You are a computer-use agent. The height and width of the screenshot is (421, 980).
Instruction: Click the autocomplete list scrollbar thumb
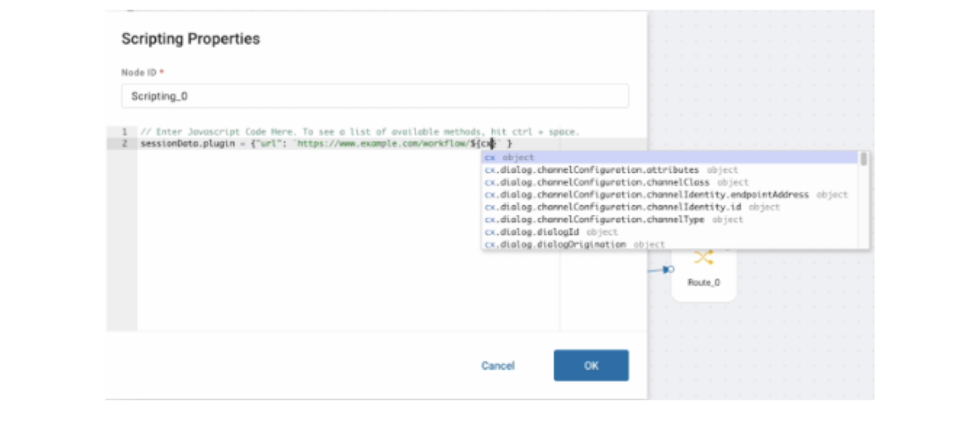(864, 159)
